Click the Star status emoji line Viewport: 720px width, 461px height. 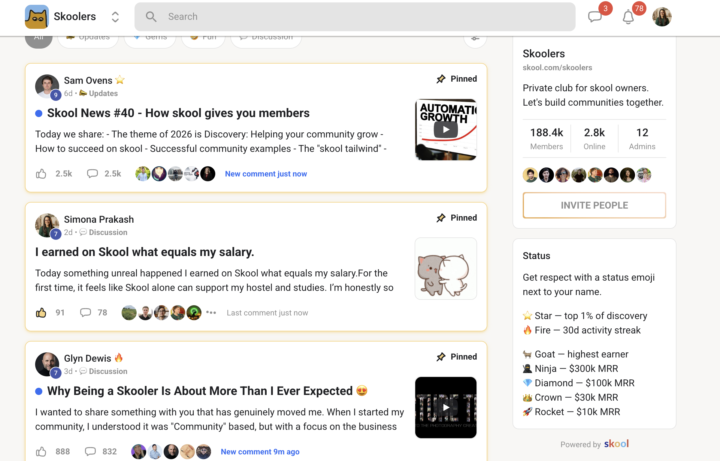(x=585, y=316)
